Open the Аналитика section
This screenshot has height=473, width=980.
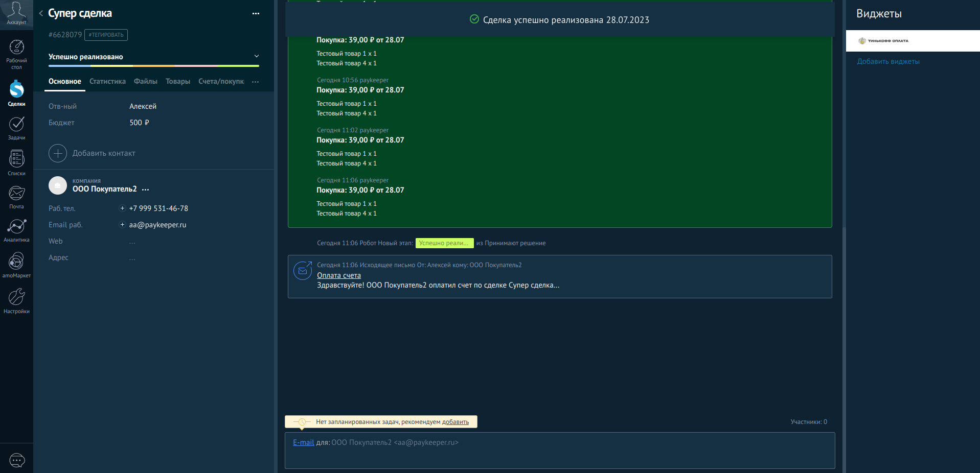pyautogui.click(x=16, y=230)
